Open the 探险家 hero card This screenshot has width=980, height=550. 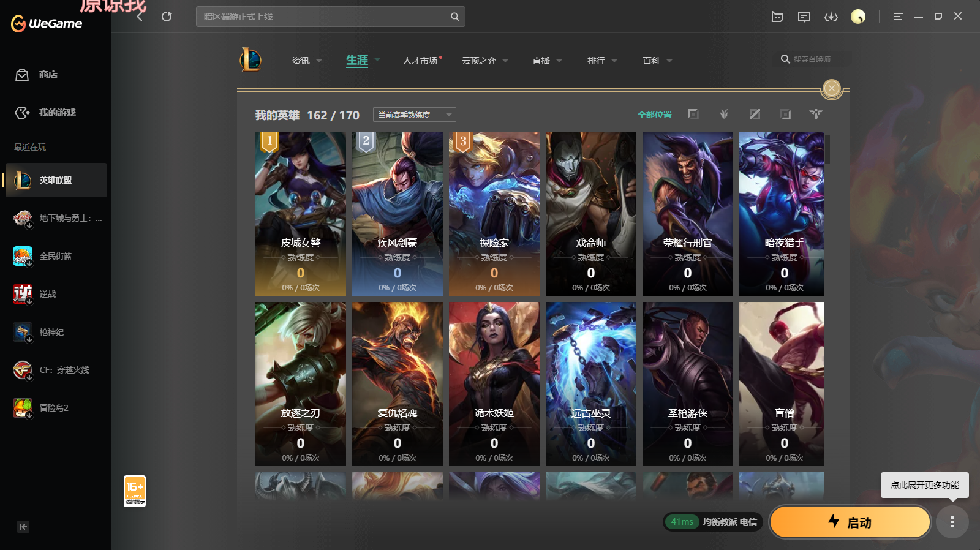coord(494,214)
